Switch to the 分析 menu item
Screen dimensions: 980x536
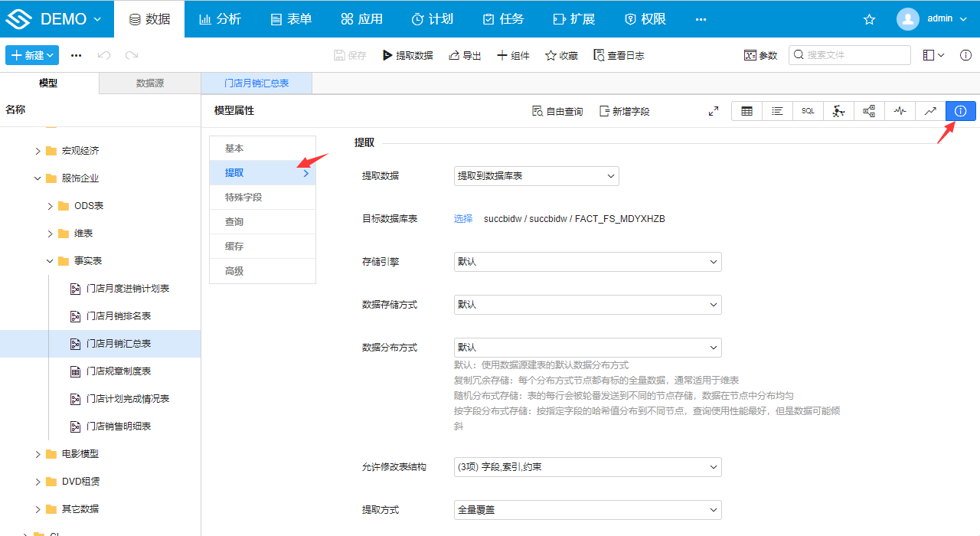click(220, 18)
